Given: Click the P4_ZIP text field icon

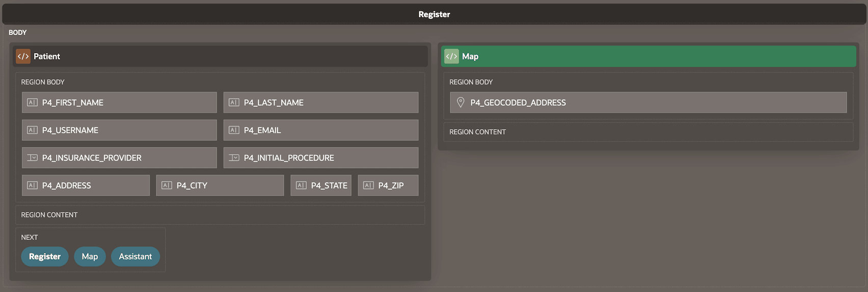Looking at the screenshot, I should tap(368, 186).
